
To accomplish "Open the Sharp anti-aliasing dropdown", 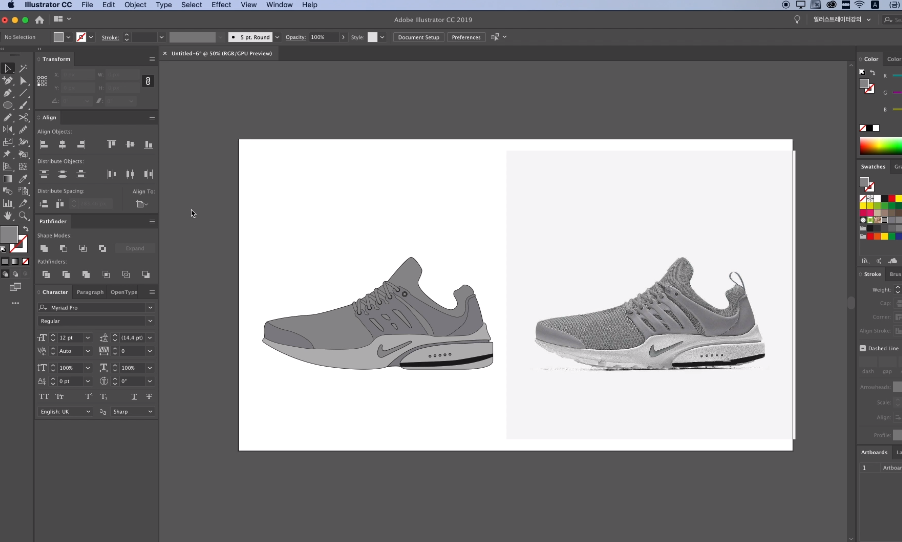I will [x=150, y=412].
